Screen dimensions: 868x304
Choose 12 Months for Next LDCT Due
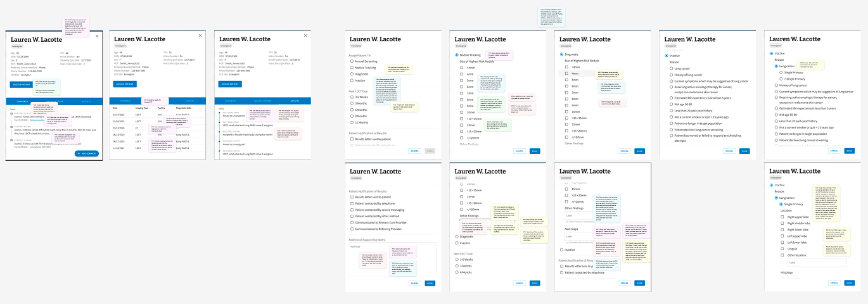pyautogui.click(x=352, y=122)
